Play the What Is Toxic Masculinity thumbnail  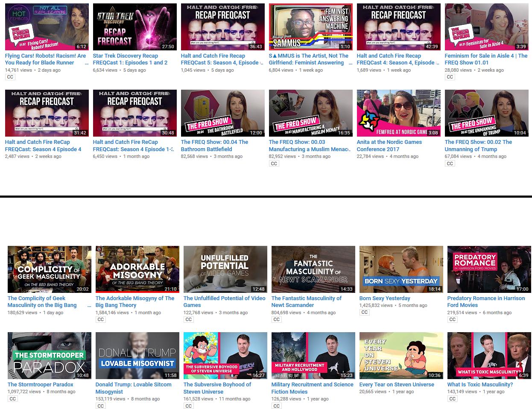(x=489, y=356)
